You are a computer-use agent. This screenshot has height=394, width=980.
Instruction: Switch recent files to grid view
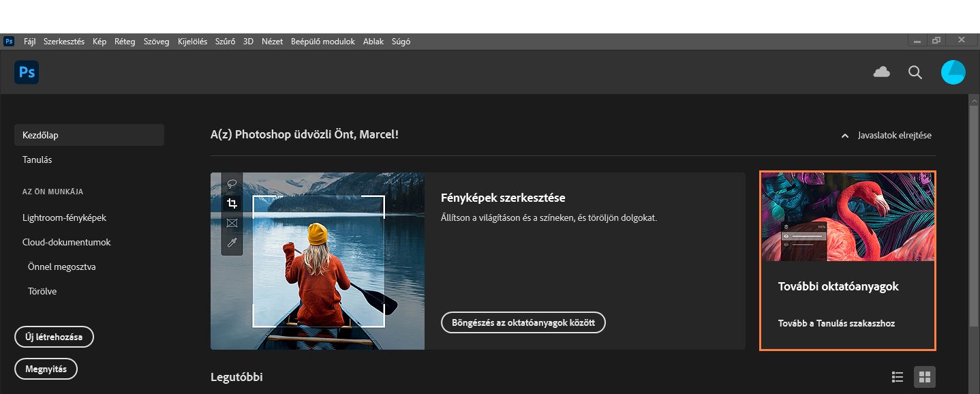pyautogui.click(x=925, y=376)
